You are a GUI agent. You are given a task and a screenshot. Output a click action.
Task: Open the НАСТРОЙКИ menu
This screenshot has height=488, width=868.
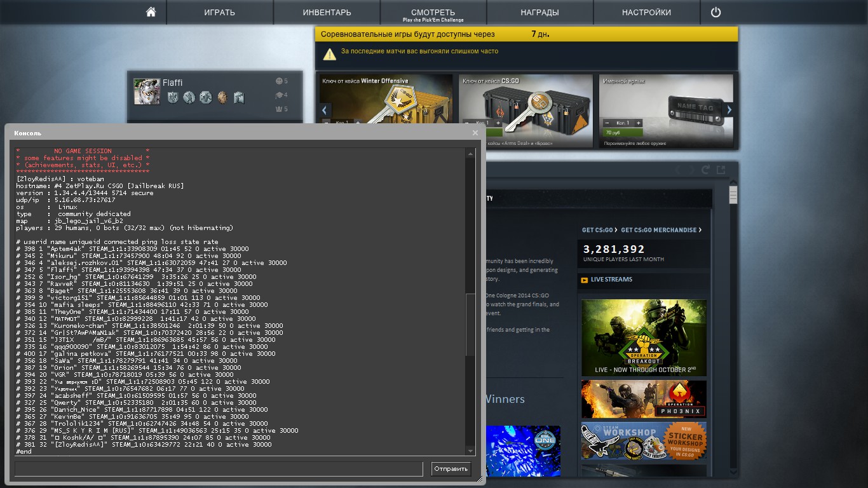[646, 12]
